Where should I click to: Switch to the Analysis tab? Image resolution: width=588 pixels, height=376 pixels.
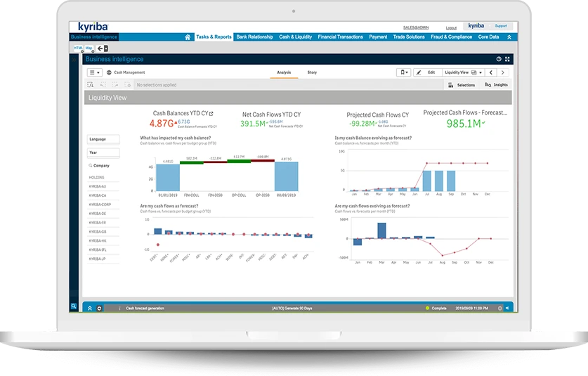[x=284, y=72]
